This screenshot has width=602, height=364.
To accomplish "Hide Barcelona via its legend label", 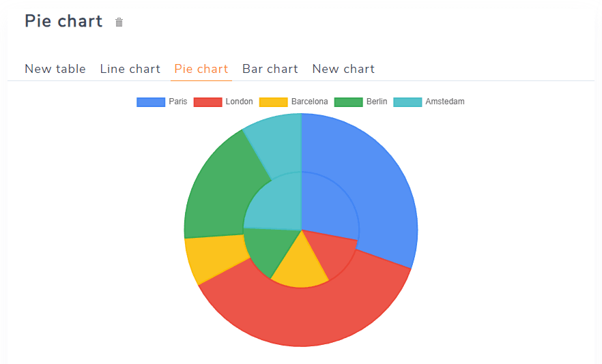I will click(x=309, y=102).
